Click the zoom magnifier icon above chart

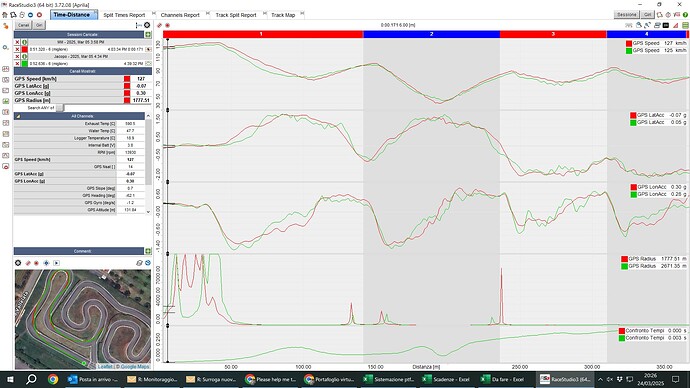click(x=639, y=26)
